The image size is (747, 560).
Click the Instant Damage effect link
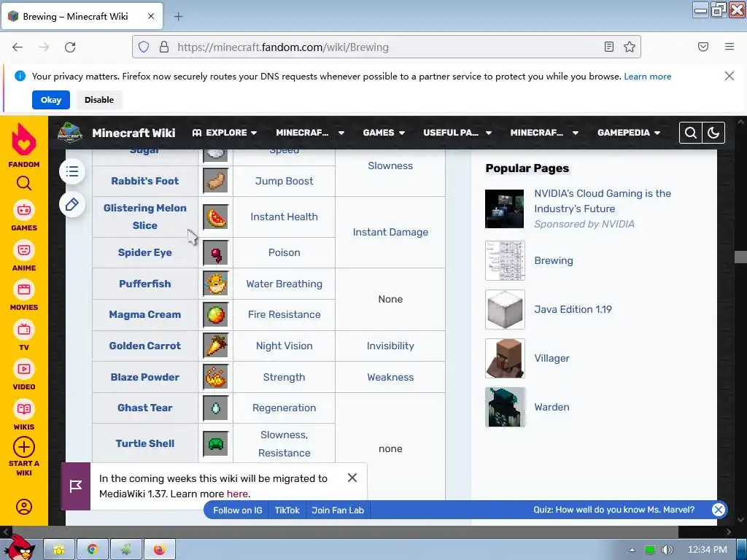pos(390,233)
